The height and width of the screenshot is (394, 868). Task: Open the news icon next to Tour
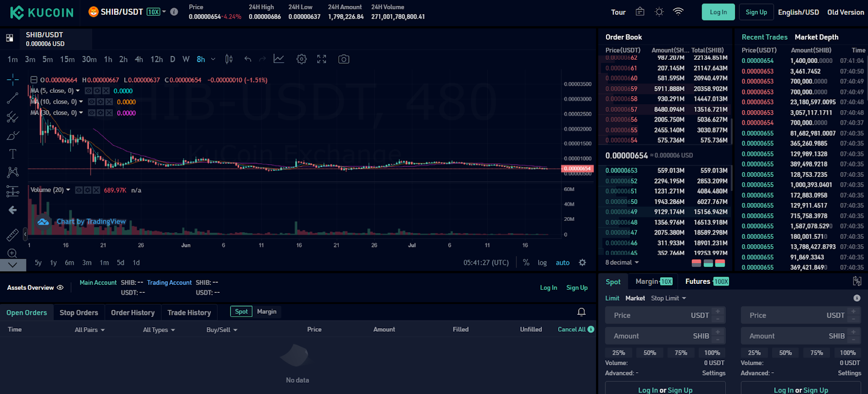click(640, 11)
